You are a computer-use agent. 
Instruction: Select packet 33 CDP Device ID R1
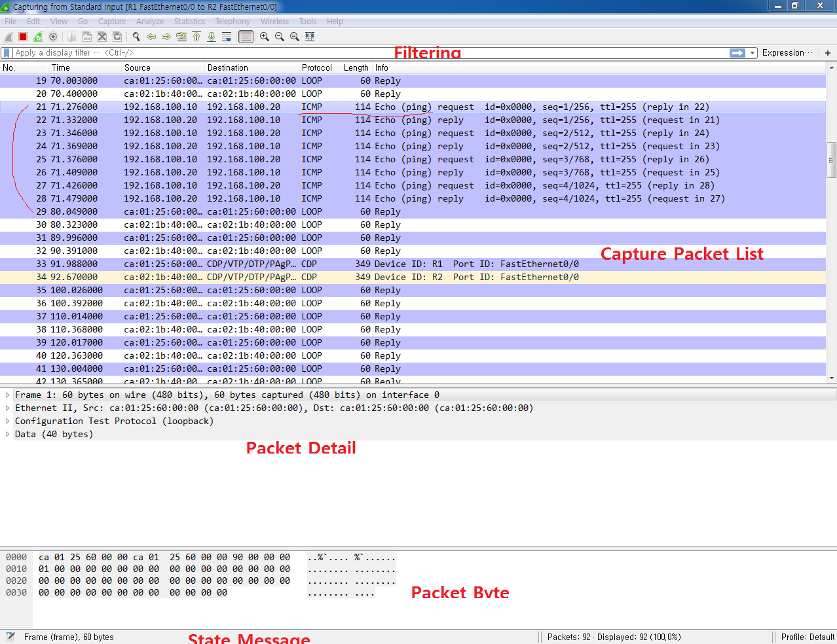pos(413,264)
